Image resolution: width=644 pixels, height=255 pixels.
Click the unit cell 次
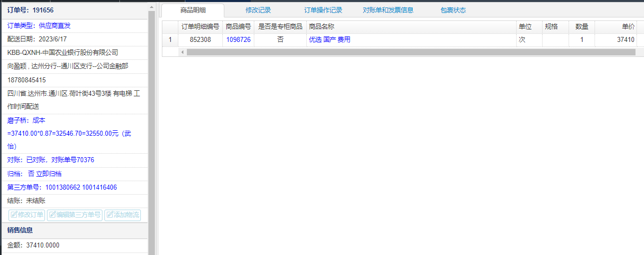pos(529,40)
